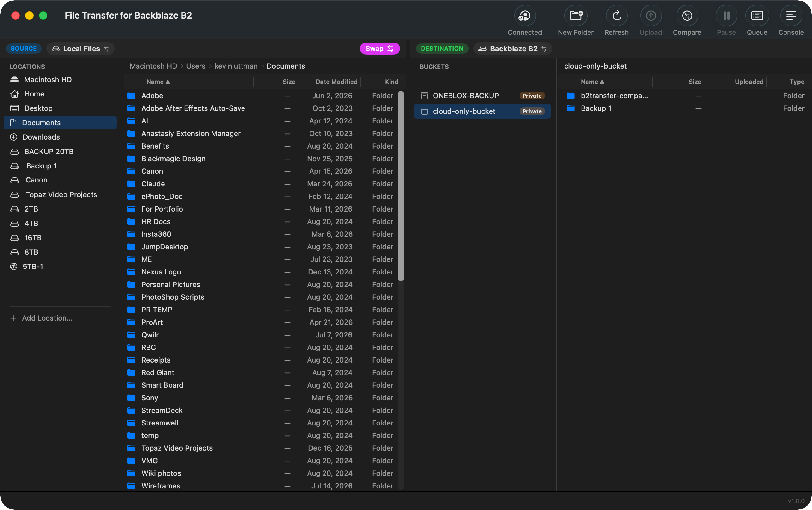Screen dimensions: 812x510
Task: Select the b2transfer-compa… folder
Action: [x=685, y=96]
